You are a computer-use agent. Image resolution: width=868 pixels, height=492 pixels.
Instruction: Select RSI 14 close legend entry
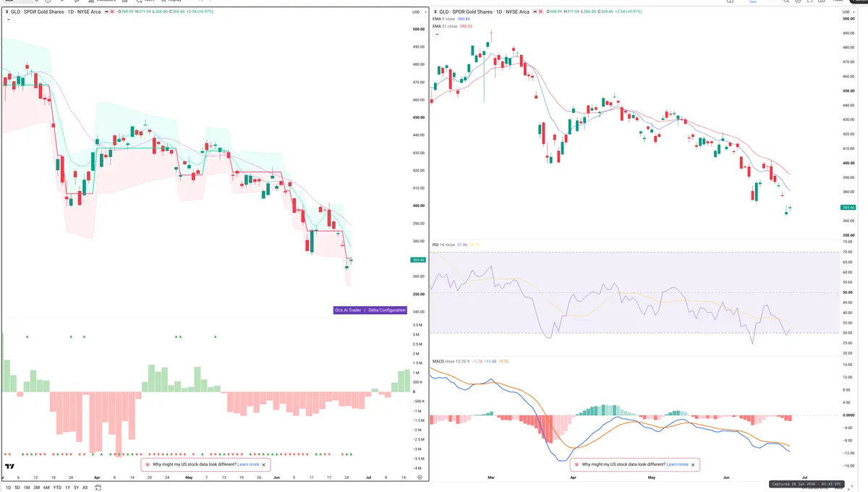[x=443, y=245]
